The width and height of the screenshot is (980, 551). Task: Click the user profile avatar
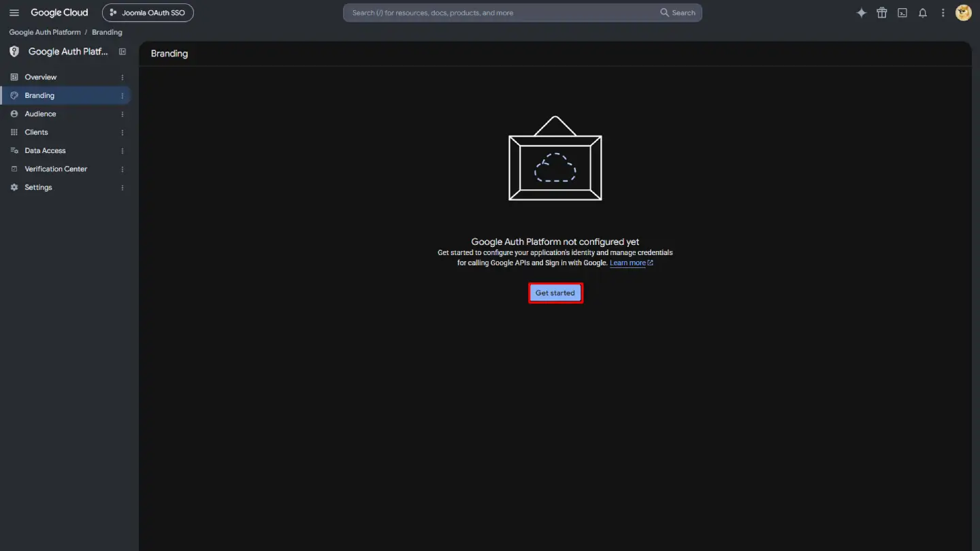tap(964, 13)
